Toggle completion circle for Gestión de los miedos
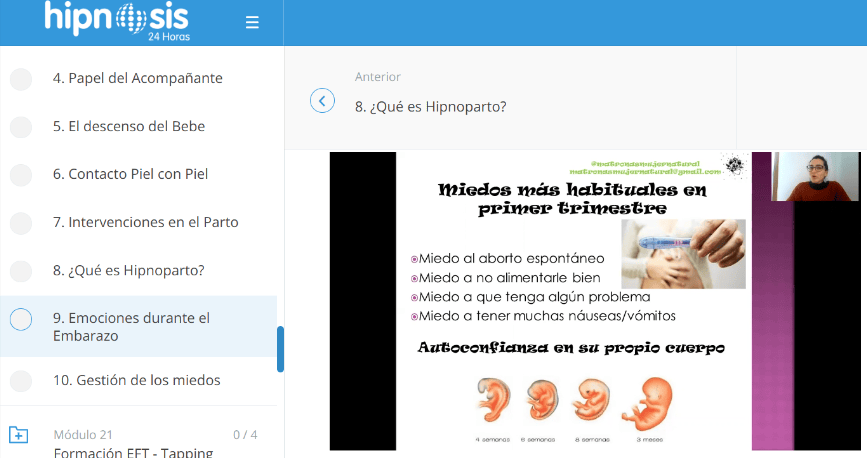This screenshot has width=867, height=458. coord(21,381)
